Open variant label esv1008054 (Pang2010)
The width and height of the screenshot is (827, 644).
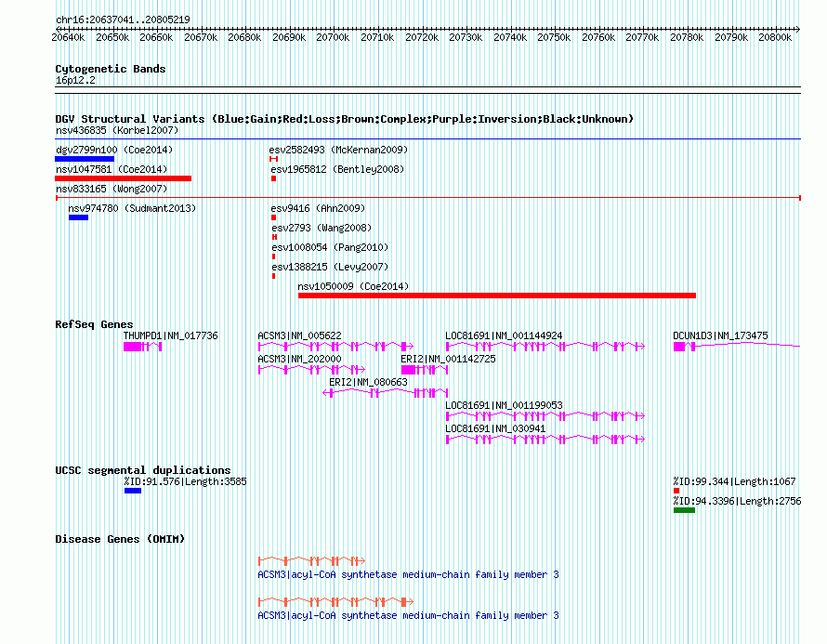[330, 247]
